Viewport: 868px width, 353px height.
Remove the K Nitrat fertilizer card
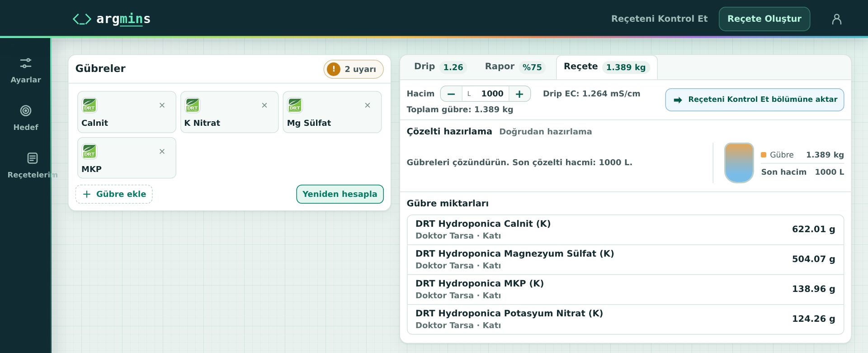tap(264, 105)
